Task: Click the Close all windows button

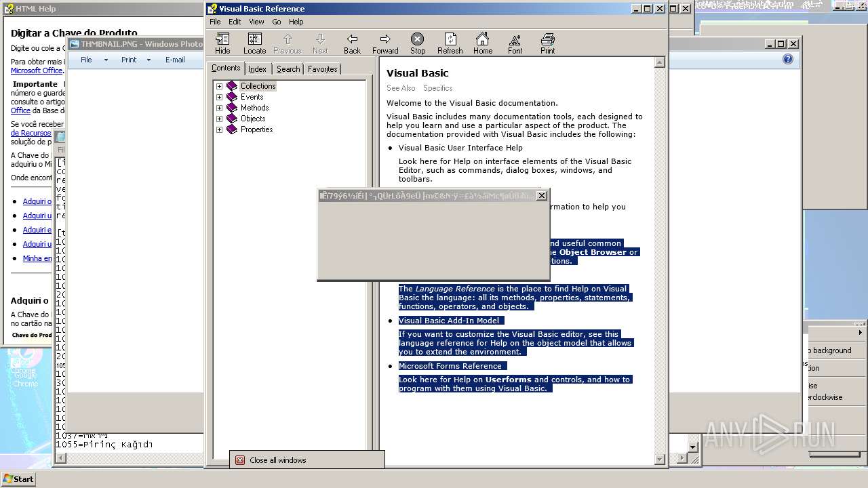Action: pyautogui.click(x=307, y=460)
